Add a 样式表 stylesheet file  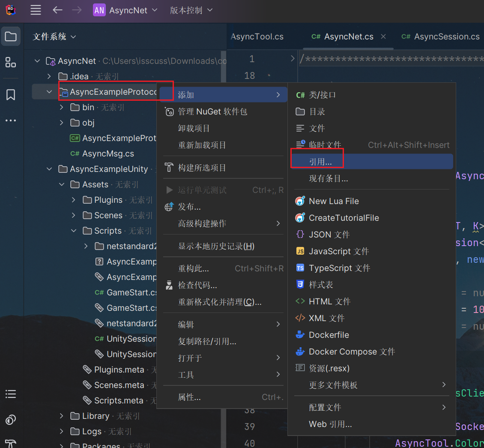coord(371,285)
